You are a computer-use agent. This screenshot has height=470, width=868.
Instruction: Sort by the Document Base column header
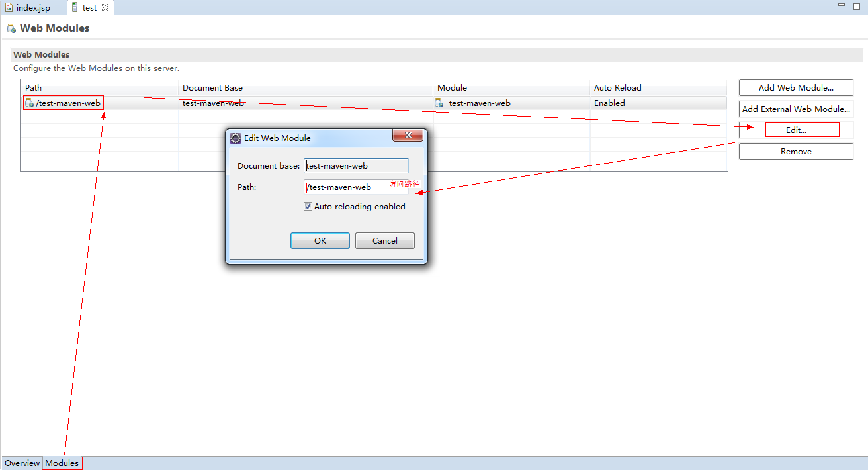point(306,88)
